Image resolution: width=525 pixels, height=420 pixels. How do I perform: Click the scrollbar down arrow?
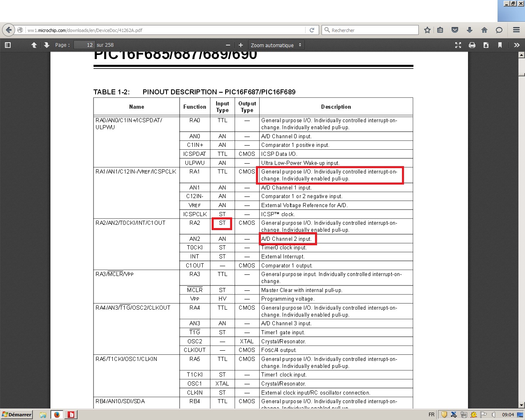(522, 406)
